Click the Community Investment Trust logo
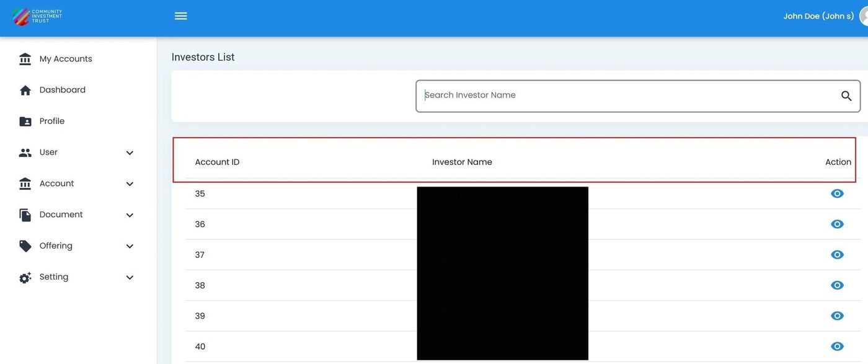Screen dimensions: 868x364 (x=37, y=17)
